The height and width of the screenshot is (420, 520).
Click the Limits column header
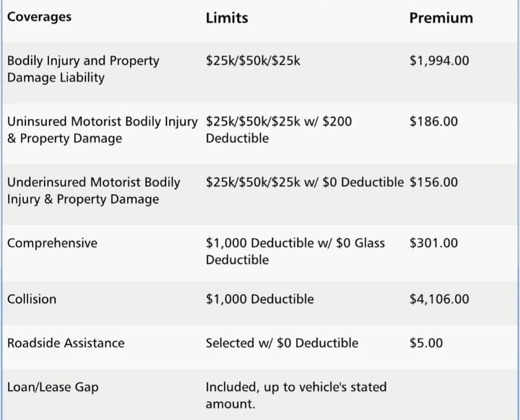click(227, 18)
